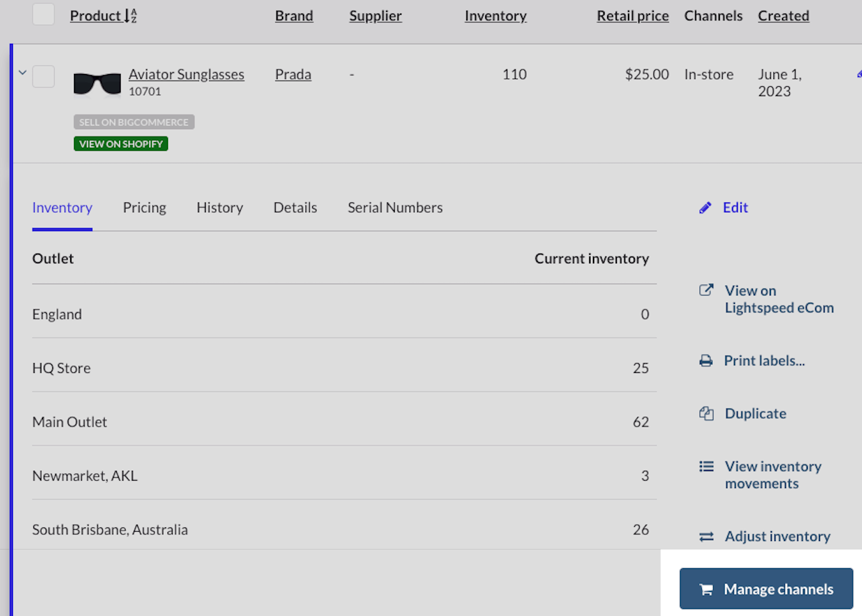Click the View on Shopify badge
The height and width of the screenshot is (616, 862).
(121, 144)
